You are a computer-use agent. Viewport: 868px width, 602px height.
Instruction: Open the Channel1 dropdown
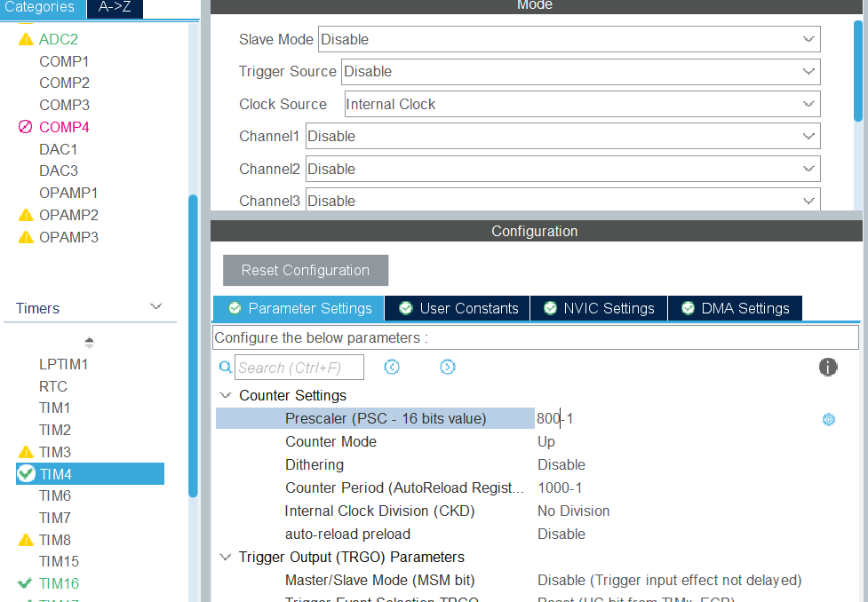point(563,136)
